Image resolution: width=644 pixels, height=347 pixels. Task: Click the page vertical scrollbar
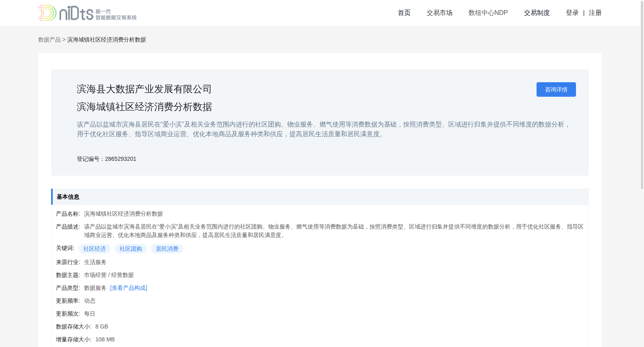tap(642, 95)
